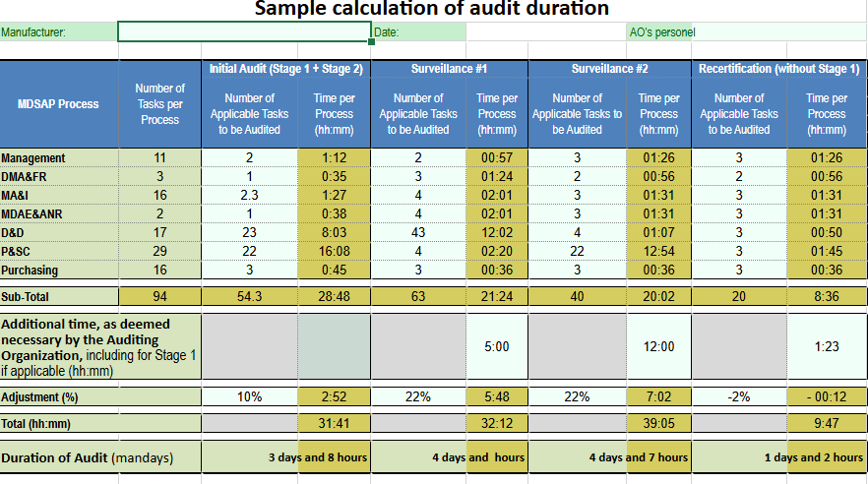
Task: Click the Sub-Total value 94
Action: [159, 296]
